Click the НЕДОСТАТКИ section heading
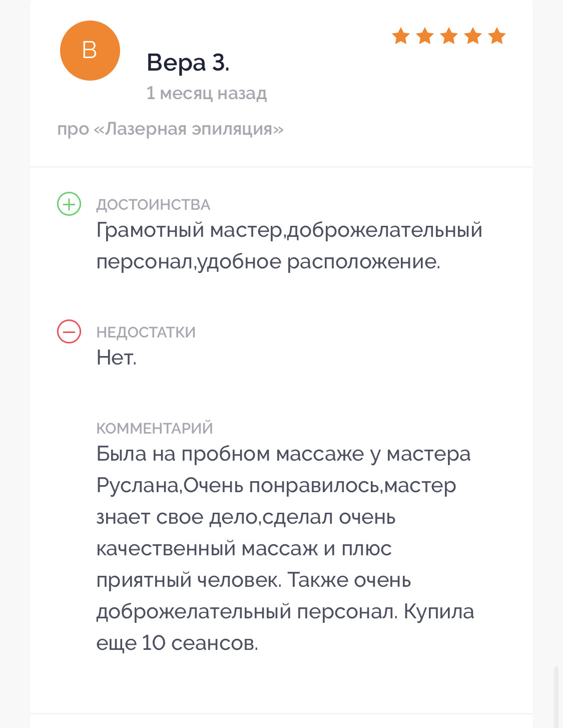563x728 pixels. (146, 332)
